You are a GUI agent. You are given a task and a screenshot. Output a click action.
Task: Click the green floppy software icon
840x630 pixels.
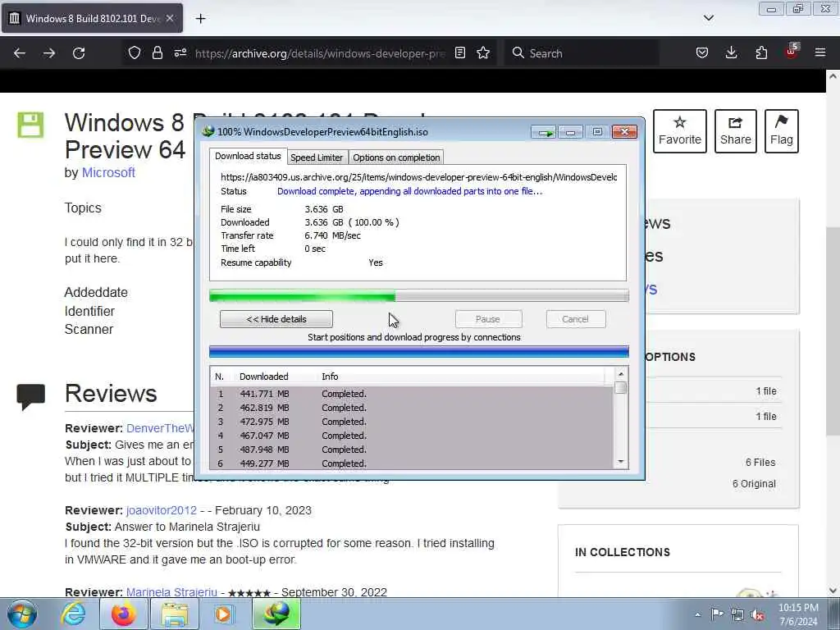click(30, 125)
